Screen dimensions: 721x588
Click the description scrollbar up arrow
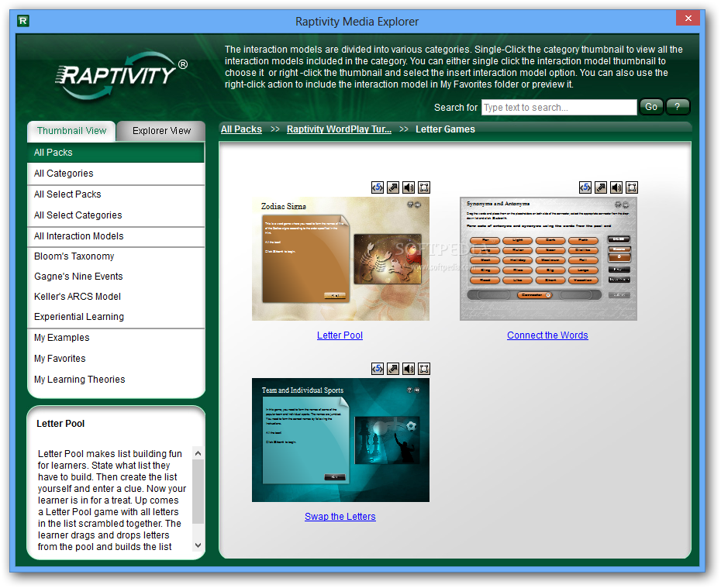198,453
